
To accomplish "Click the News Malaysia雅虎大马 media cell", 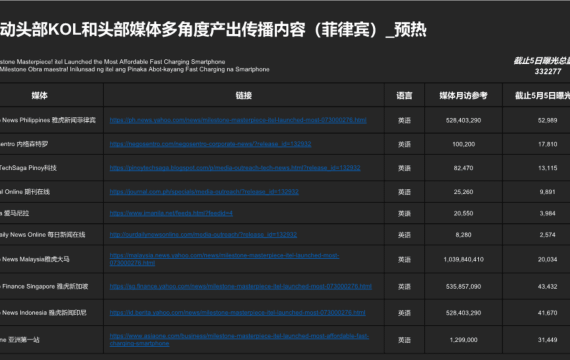I will click(x=35, y=259).
